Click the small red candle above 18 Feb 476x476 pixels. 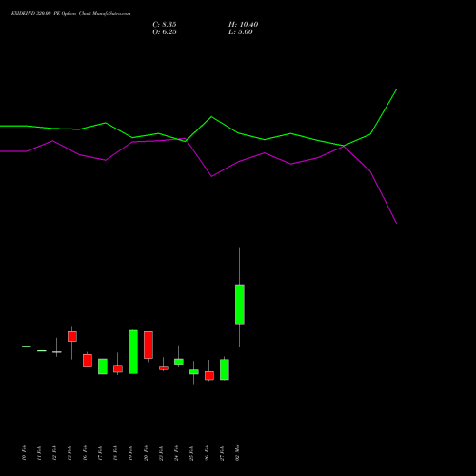point(118,368)
